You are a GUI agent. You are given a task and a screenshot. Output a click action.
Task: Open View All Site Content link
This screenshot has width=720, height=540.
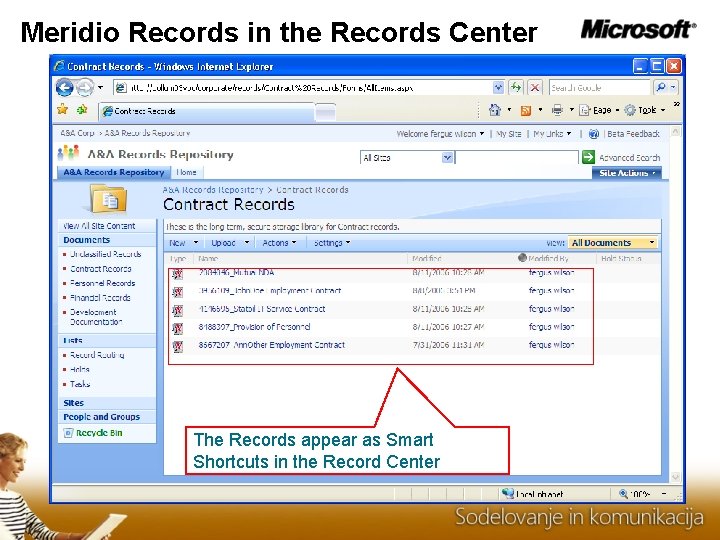[99, 226]
